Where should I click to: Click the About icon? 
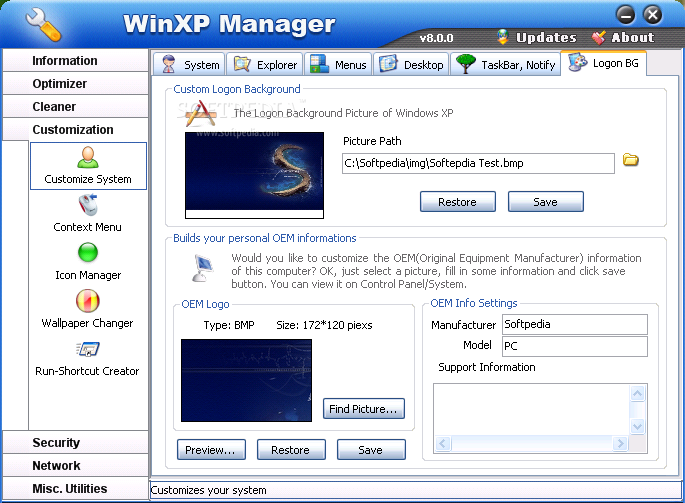coord(599,38)
